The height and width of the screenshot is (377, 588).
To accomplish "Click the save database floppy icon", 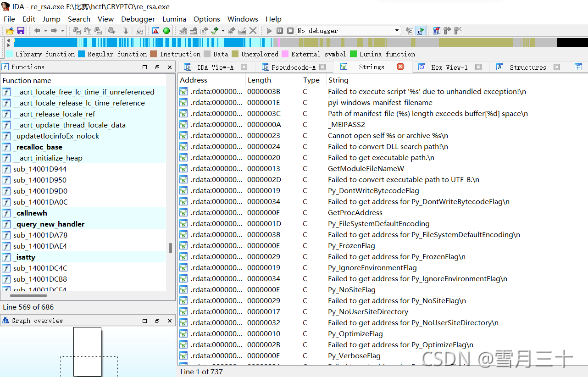I will coord(20,31).
